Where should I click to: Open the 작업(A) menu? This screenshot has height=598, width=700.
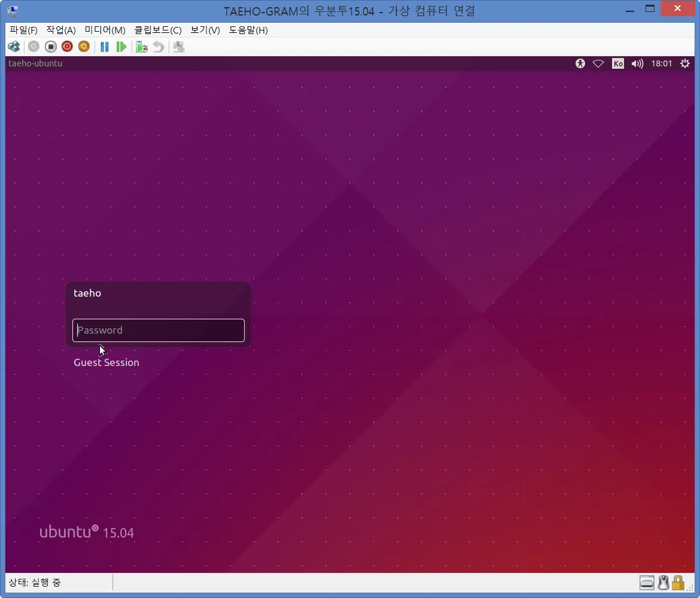click(60, 30)
